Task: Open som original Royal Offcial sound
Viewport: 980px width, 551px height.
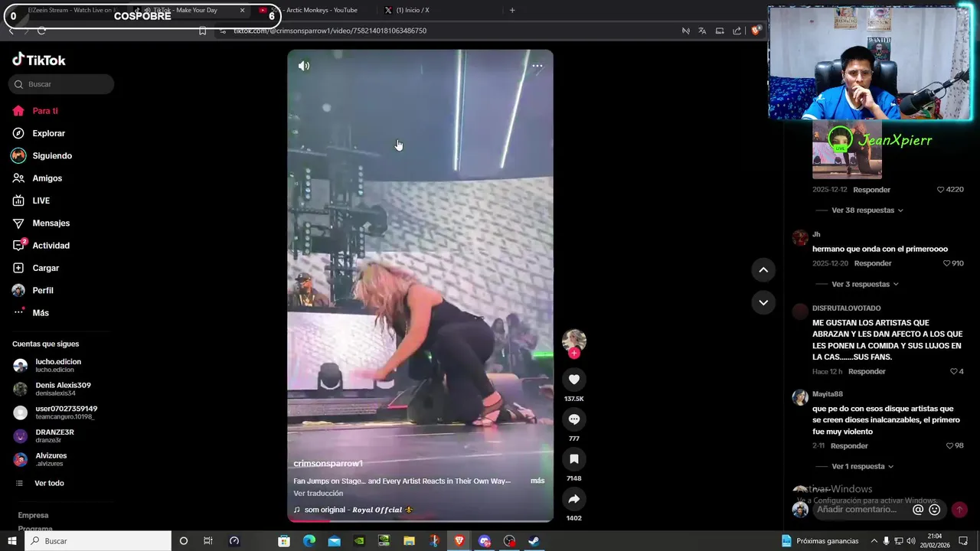Action: [353, 510]
